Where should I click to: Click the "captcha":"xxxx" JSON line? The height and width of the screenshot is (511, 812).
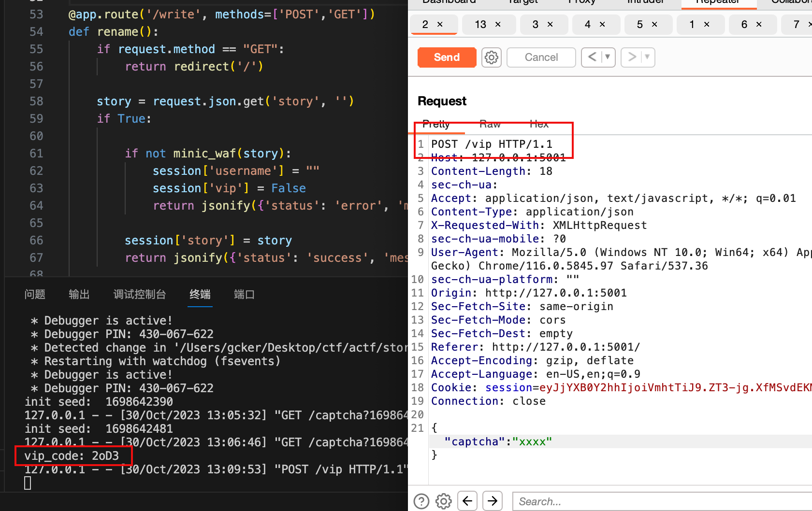(498, 442)
